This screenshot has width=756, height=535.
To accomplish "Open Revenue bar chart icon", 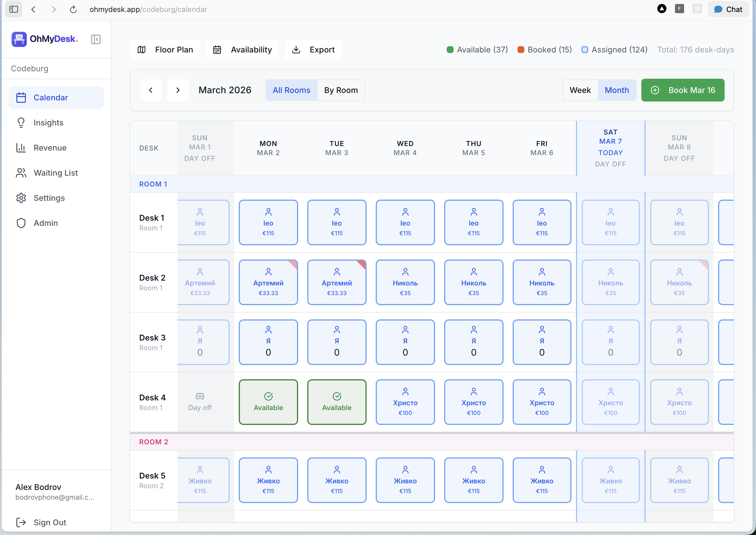I will [x=21, y=148].
